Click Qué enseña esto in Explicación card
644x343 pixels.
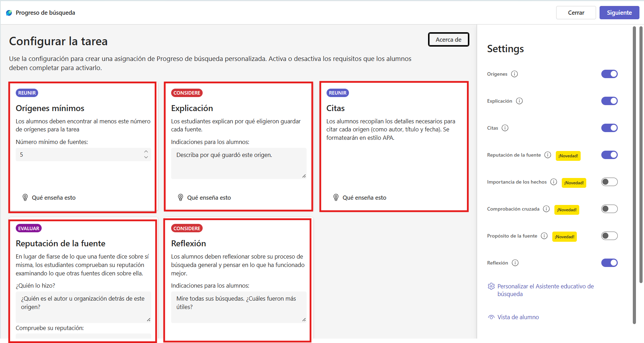[209, 198]
